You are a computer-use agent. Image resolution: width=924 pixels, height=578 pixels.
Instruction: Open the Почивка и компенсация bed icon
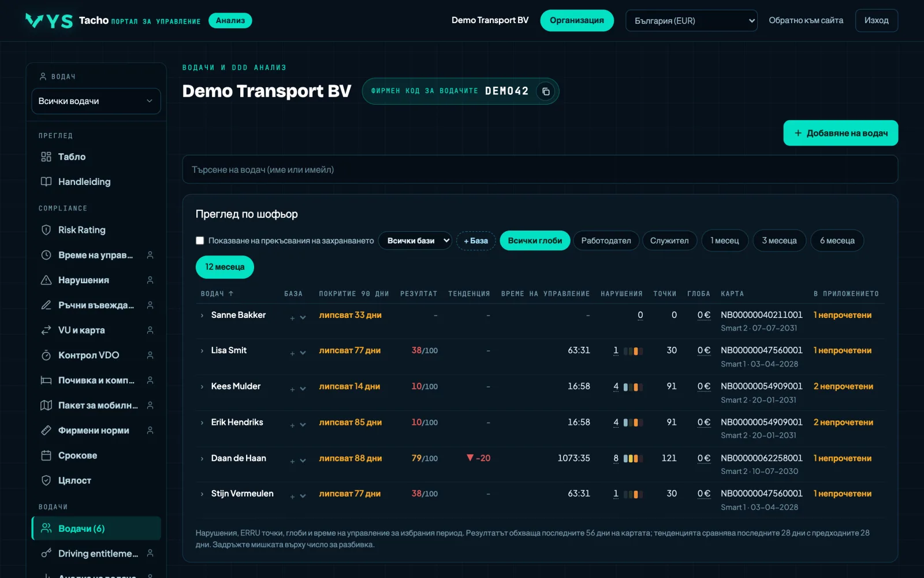pos(46,380)
